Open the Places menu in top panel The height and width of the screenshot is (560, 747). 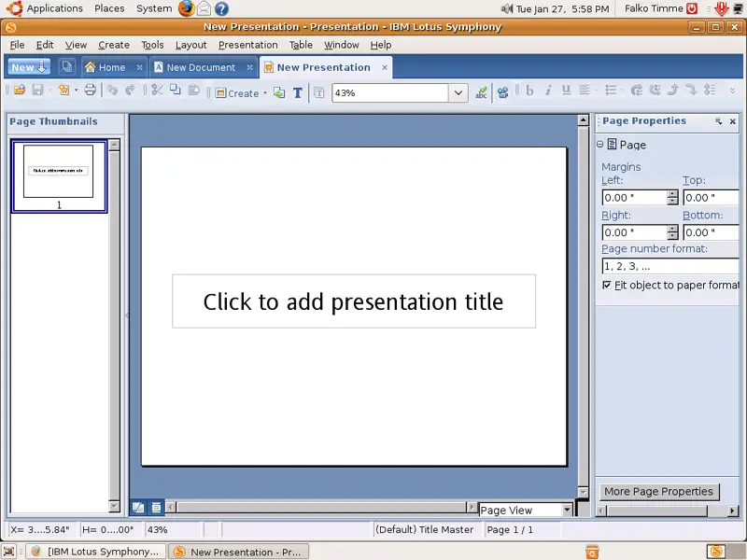[x=109, y=8]
